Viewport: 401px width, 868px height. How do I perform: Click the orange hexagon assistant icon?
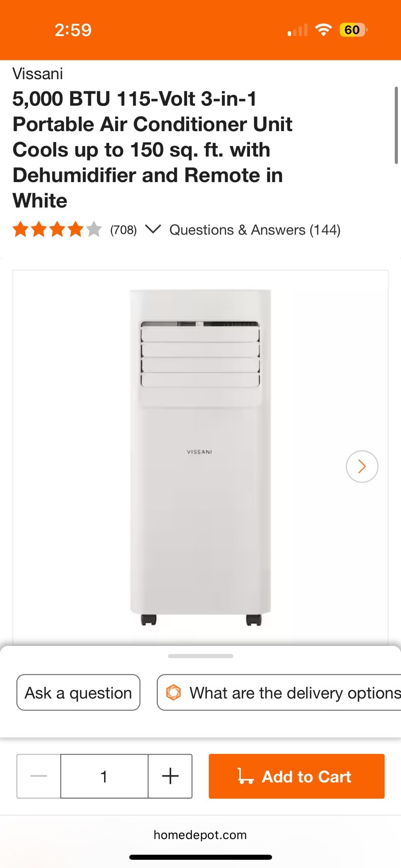(173, 692)
